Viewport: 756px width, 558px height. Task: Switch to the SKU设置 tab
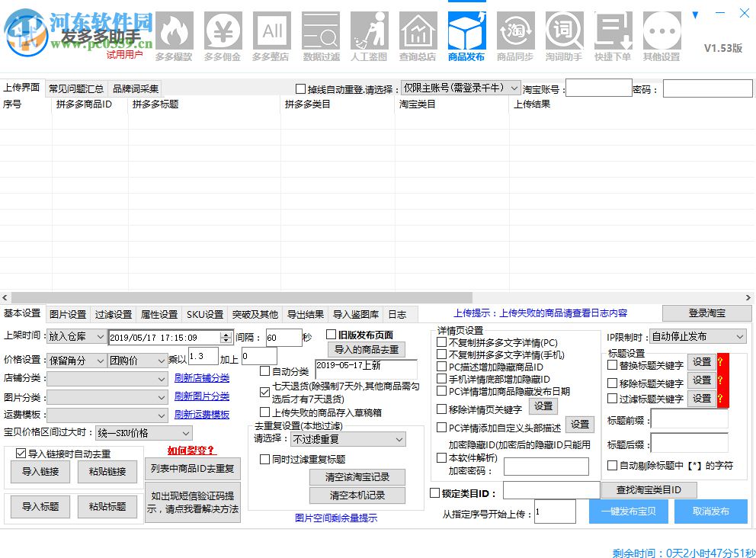coord(202,313)
